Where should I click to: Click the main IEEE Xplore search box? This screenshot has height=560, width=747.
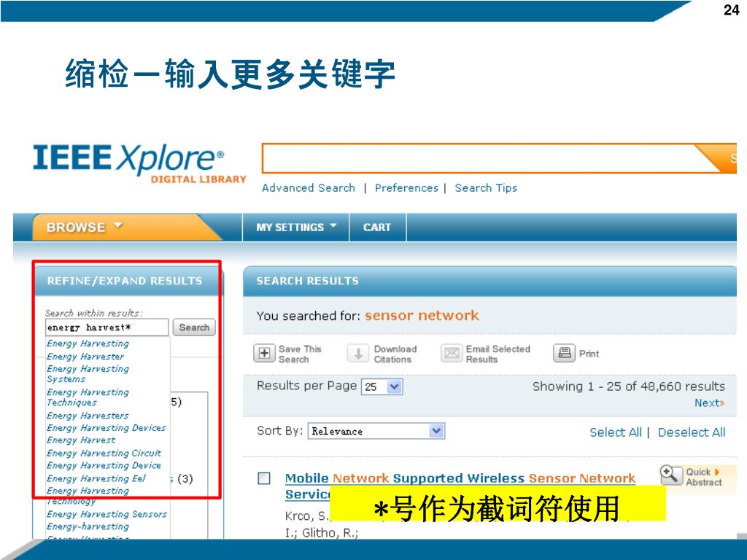[478, 158]
